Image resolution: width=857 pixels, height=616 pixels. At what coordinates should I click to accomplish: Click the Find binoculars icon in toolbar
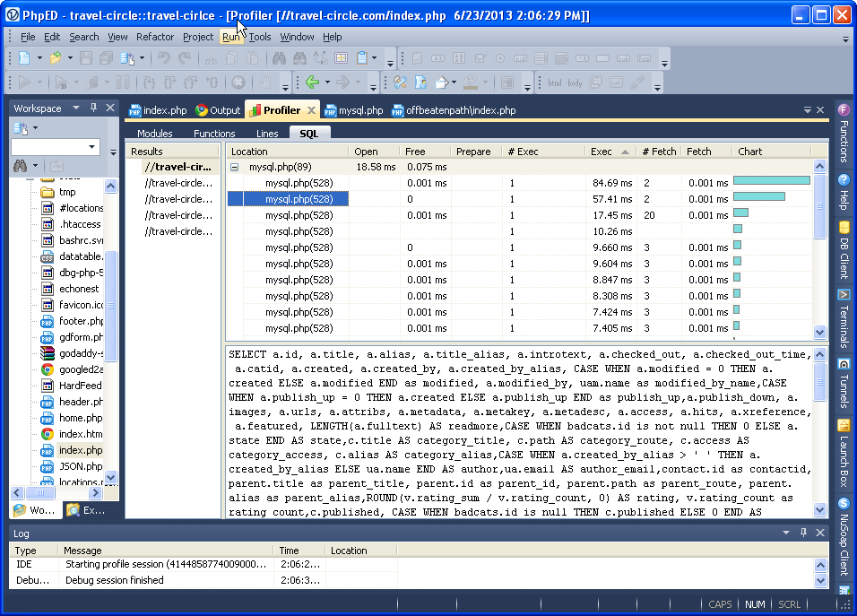279,58
